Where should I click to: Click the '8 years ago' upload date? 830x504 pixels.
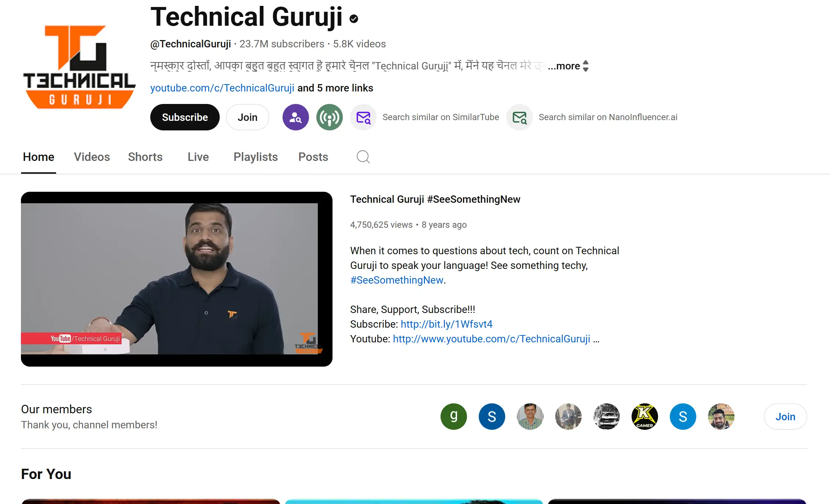tap(444, 225)
